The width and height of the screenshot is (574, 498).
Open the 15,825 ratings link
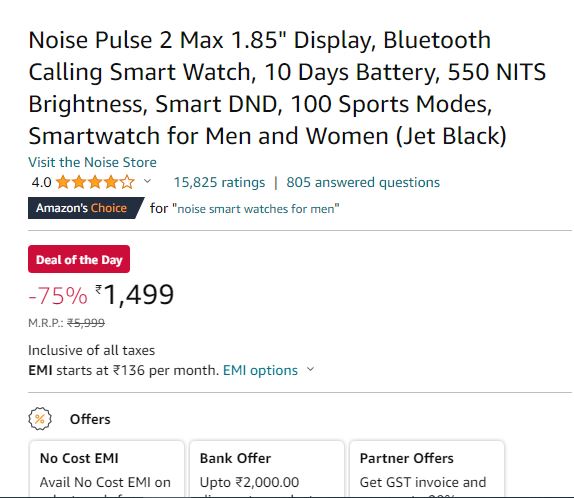219,182
